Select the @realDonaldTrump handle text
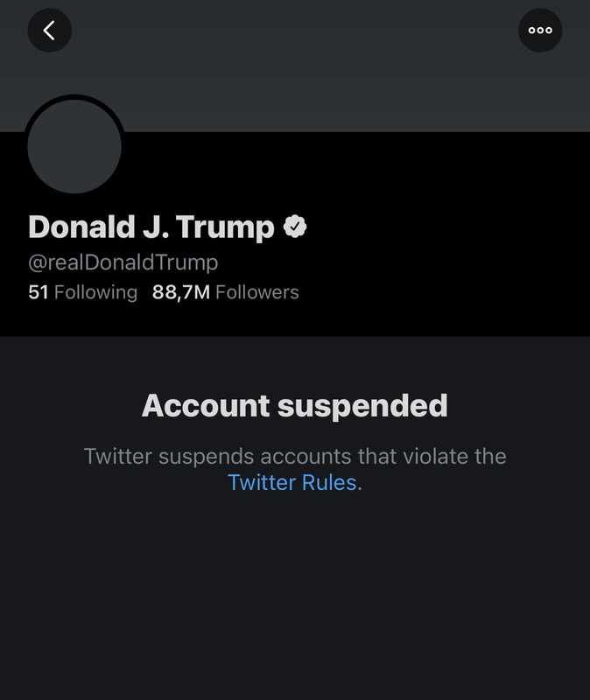Viewport: 590px width, 700px height. [x=123, y=262]
